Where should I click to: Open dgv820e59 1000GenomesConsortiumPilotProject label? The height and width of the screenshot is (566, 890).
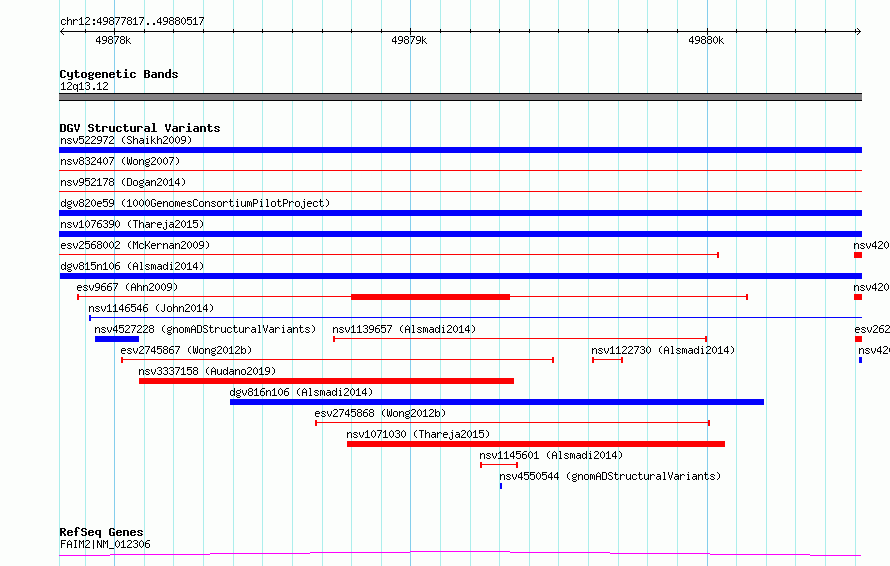195,203
